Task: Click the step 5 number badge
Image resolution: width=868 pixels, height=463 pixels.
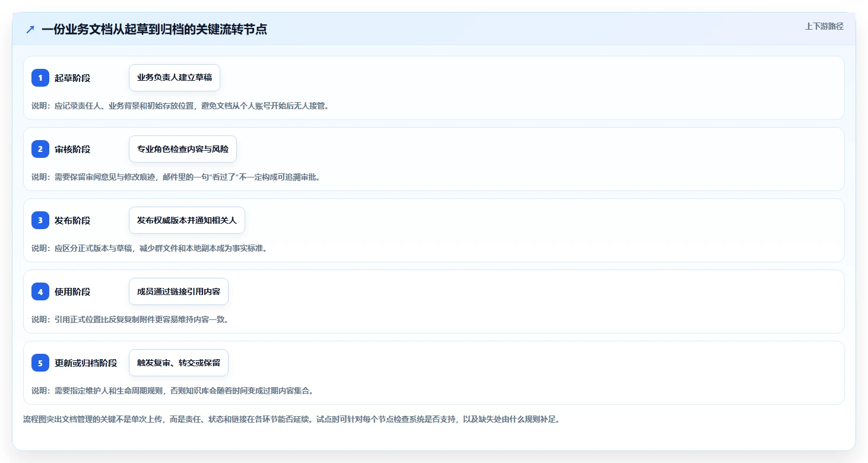Action: click(x=40, y=363)
